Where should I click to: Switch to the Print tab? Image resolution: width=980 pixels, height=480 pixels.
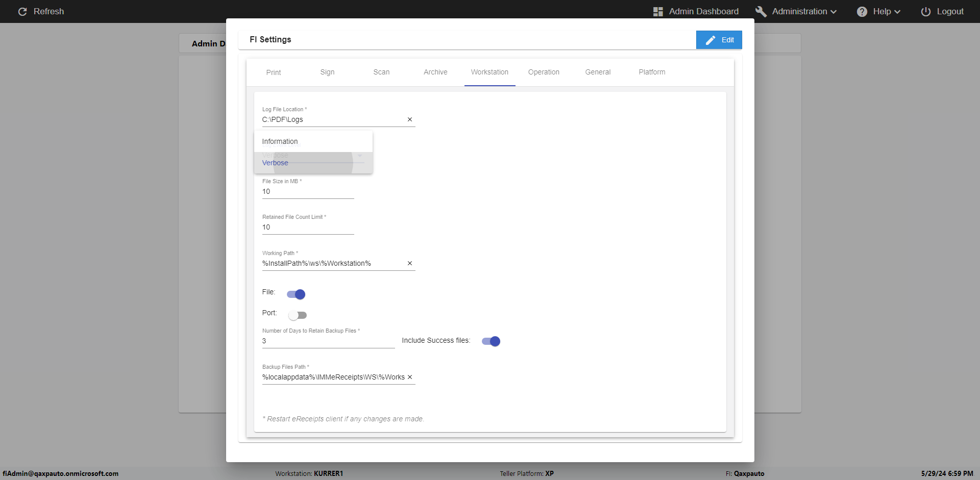coord(274,72)
